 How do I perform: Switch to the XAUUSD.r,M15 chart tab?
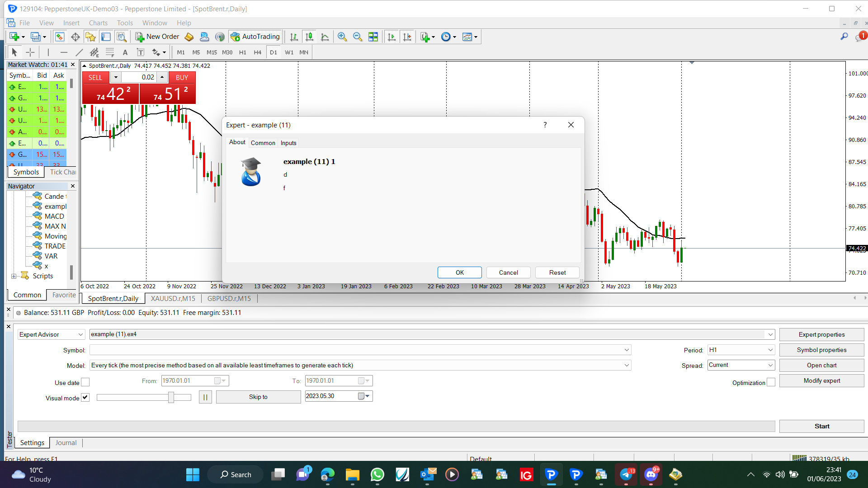pos(173,299)
